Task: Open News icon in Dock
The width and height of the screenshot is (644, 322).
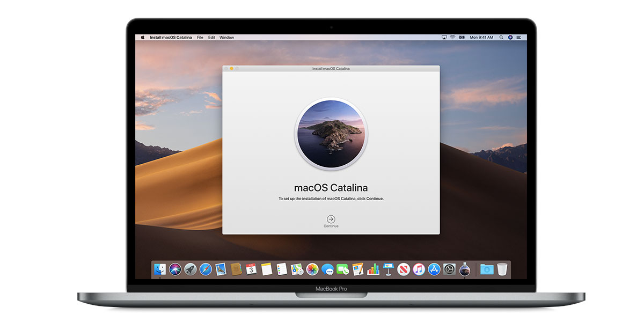Action: click(x=404, y=269)
